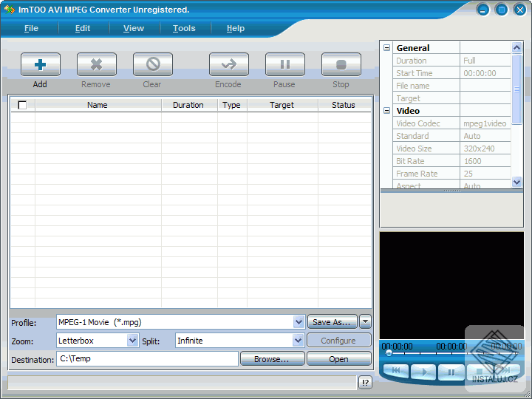Click the help question mark button
Screen dimensions: 532x399
(365, 383)
